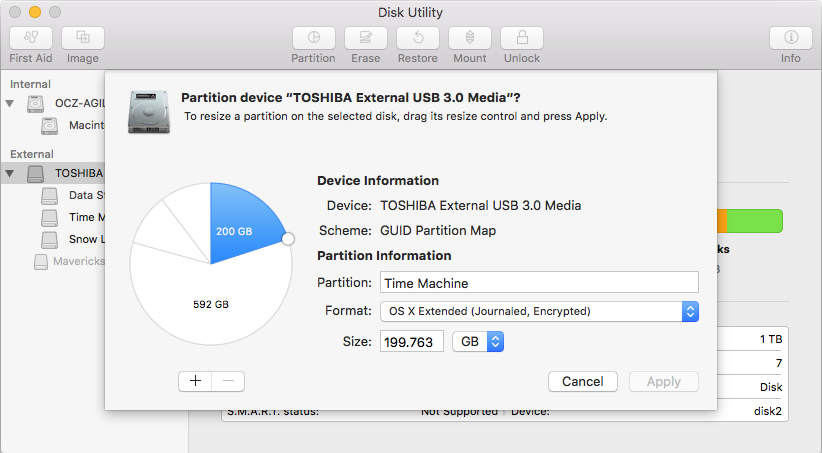This screenshot has width=822, height=453.
Task: Select the Data volume under TOSHIBA
Action: (x=73, y=195)
